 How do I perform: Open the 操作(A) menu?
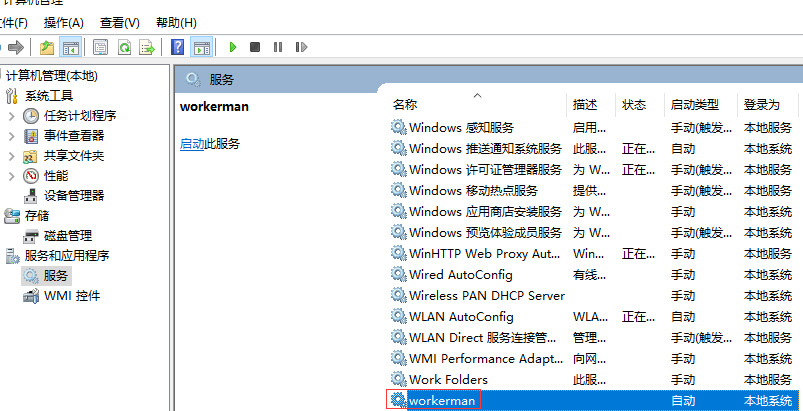click(x=64, y=23)
